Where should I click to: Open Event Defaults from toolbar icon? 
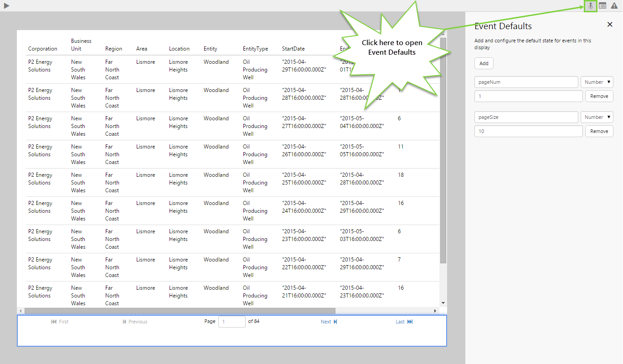tap(590, 6)
